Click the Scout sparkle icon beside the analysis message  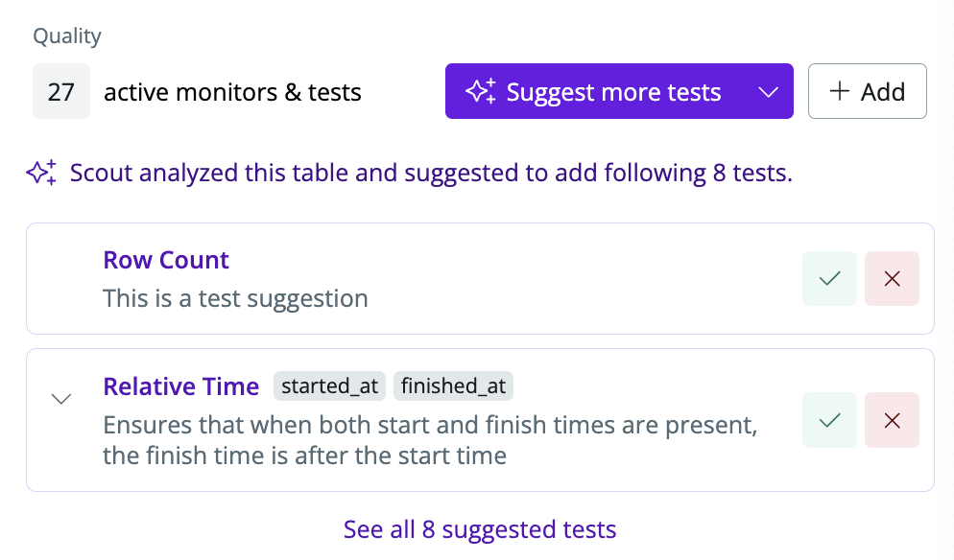tap(42, 173)
